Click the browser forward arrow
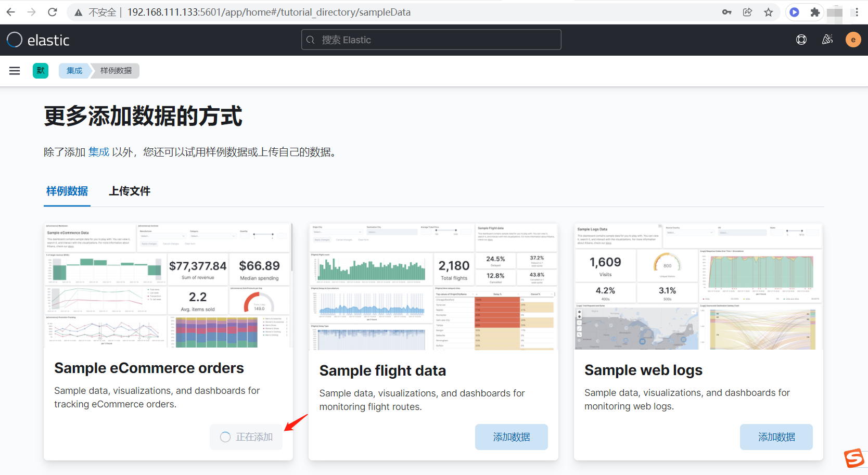 coord(31,12)
